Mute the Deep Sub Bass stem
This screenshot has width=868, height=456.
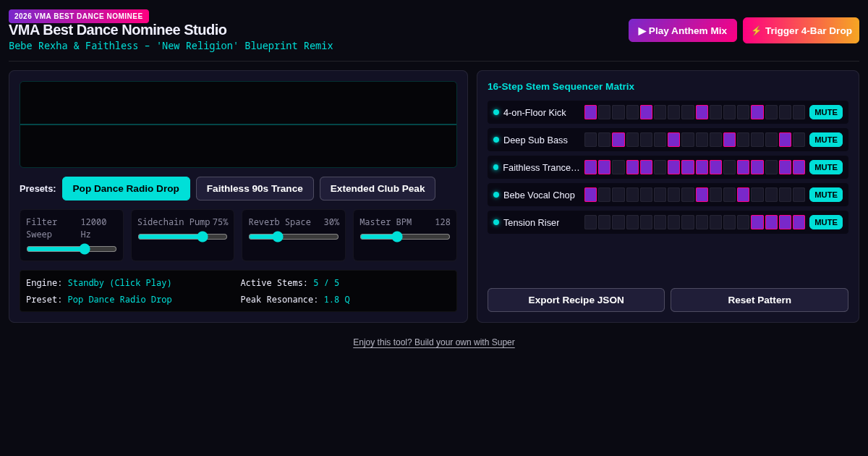pyautogui.click(x=826, y=140)
